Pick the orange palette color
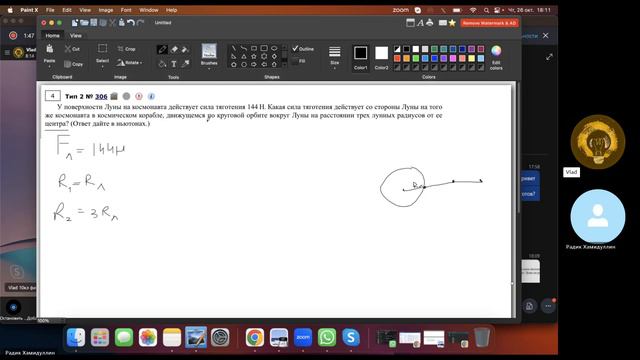640x360 pixels. [x=406, y=58]
